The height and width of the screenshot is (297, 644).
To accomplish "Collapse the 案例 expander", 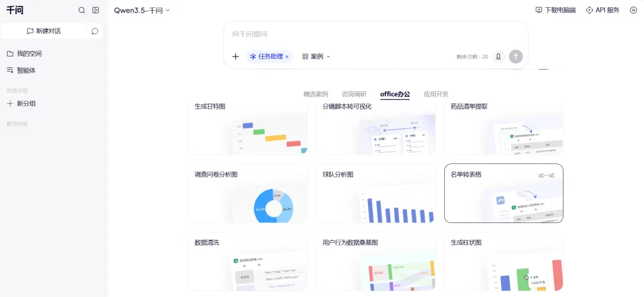I will [316, 57].
